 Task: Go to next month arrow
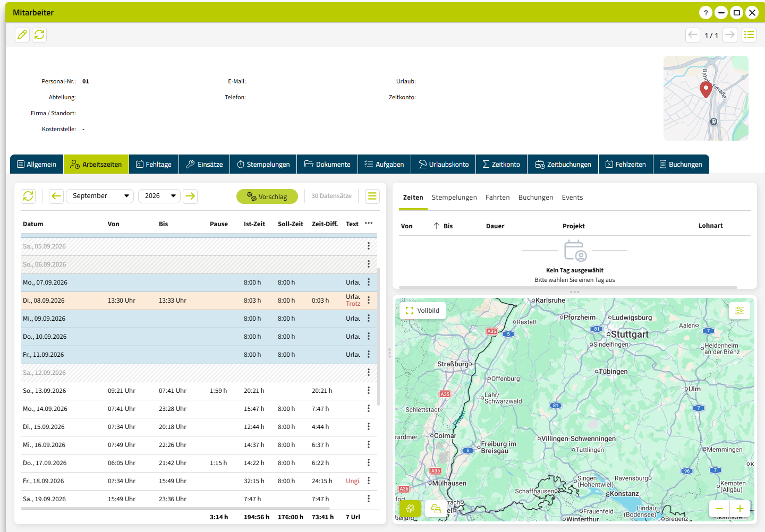tap(190, 196)
